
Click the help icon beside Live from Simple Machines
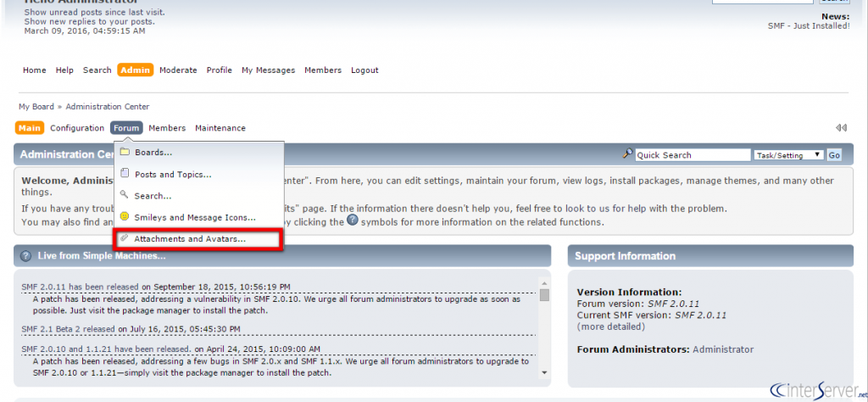[25, 256]
